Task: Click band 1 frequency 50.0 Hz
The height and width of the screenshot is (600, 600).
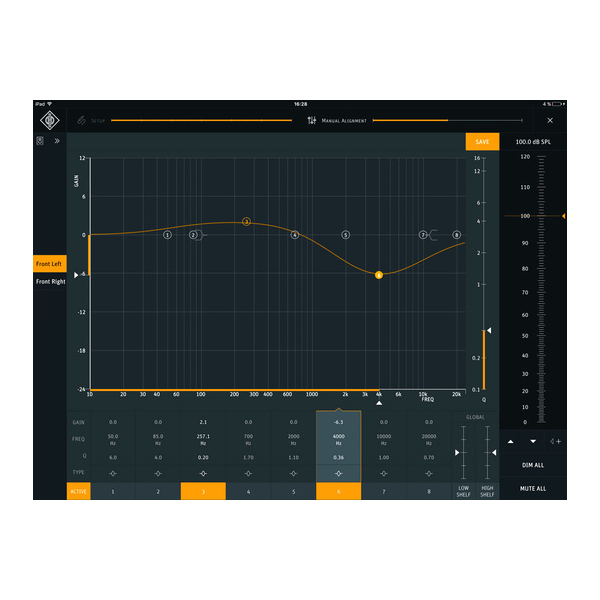Action: click(113, 439)
